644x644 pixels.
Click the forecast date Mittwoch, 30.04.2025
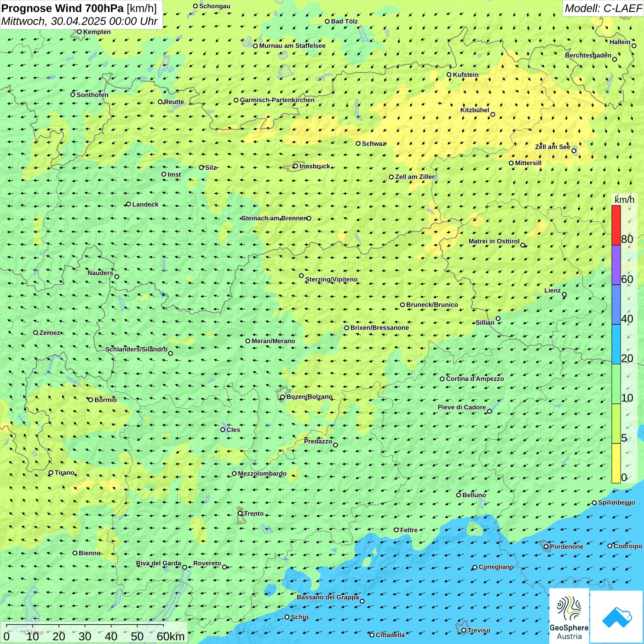click(x=79, y=21)
